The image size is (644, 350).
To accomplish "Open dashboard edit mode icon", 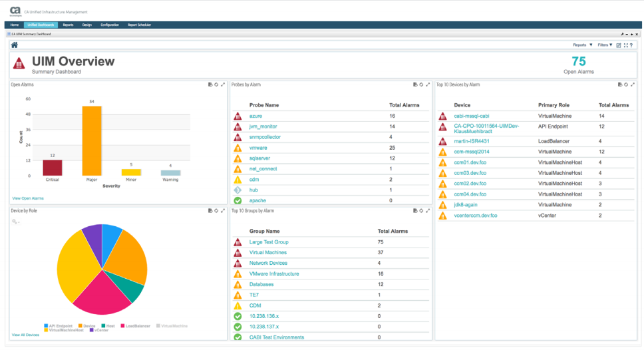I will (619, 45).
